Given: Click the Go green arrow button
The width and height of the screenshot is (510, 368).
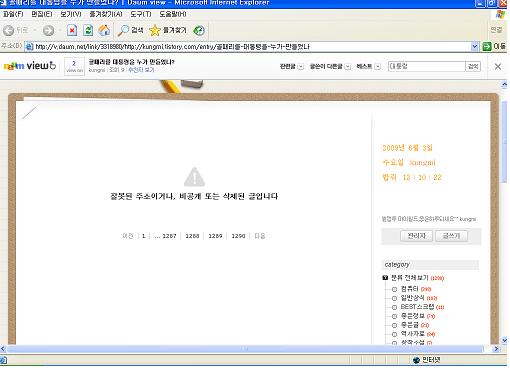Looking at the screenshot, I should coord(487,46).
